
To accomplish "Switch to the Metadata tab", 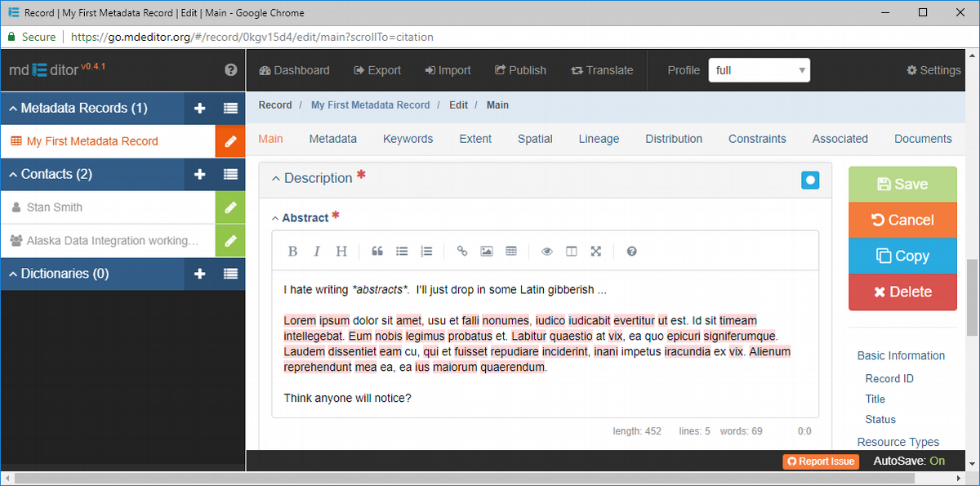I will 332,139.
